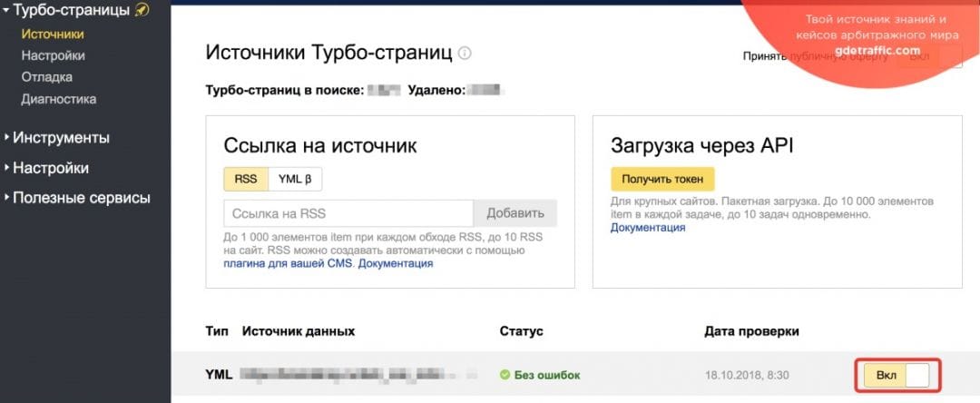Image resolution: width=980 pixels, height=403 pixels.
Task: Click the Источник данных column header
Action: (299, 331)
